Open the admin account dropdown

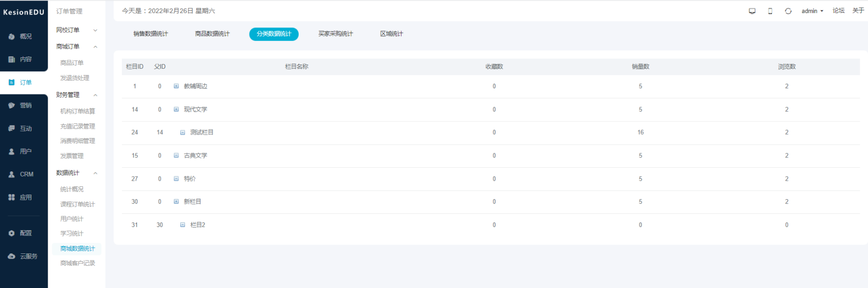tap(812, 11)
